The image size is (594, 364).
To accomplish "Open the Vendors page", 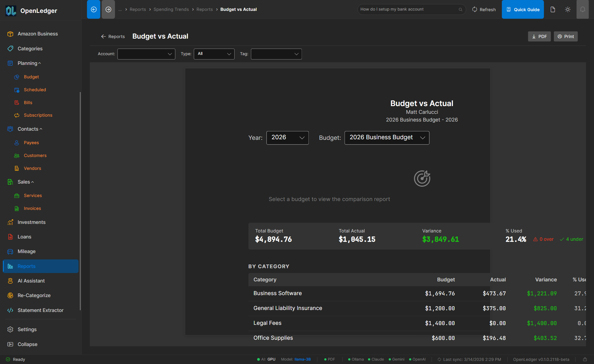I will 32,168.
